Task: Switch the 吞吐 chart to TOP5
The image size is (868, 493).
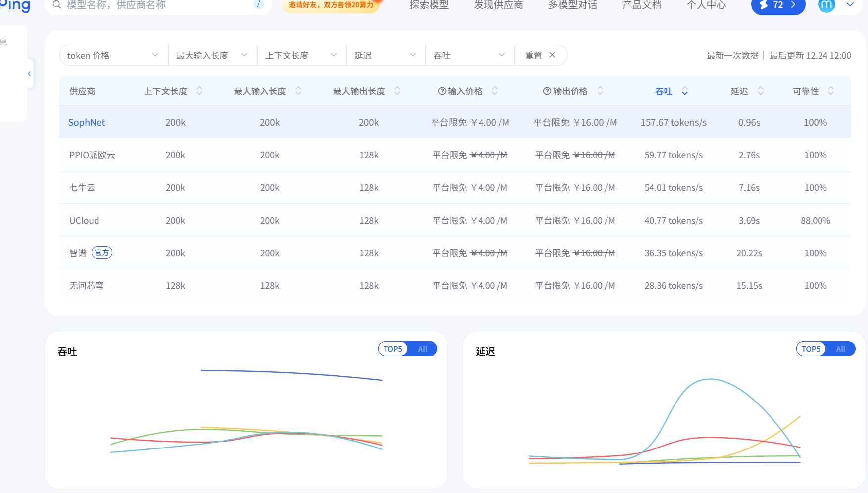Action: pyautogui.click(x=393, y=349)
